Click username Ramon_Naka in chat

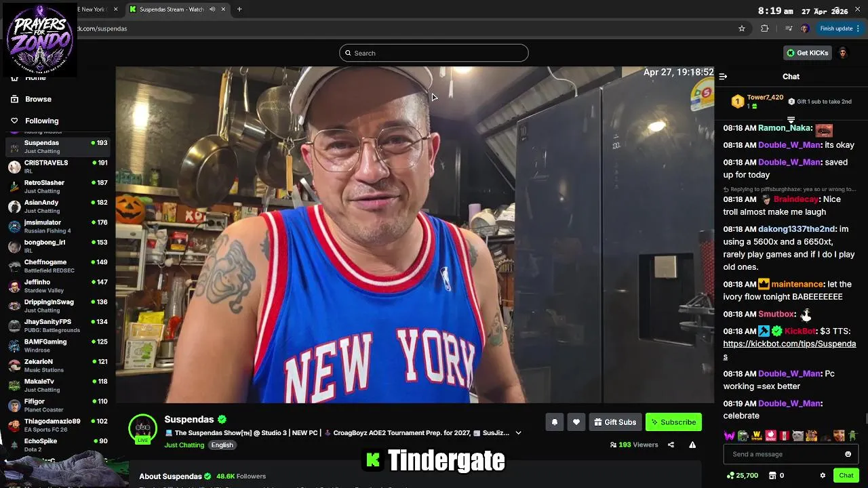coord(785,128)
